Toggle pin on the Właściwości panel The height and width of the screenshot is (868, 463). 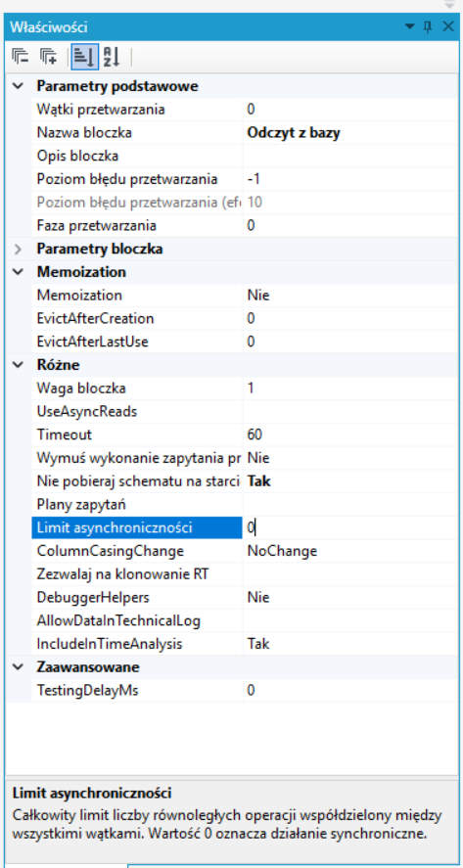(428, 26)
